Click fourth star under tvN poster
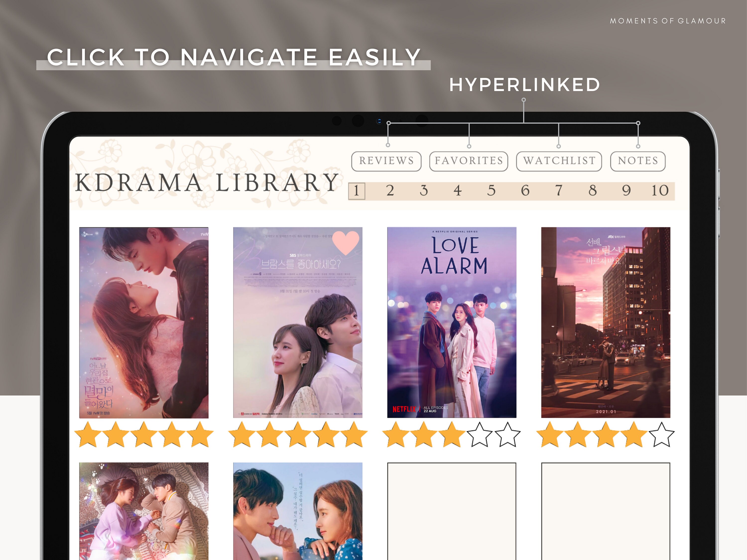The image size is (747, 560). [x=172, y=434]
